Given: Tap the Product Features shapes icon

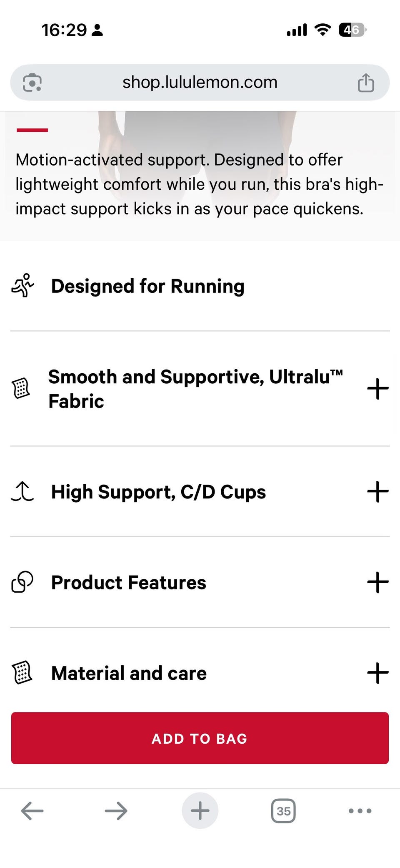Looking at the screenshot, I should (x=22, y=582).
